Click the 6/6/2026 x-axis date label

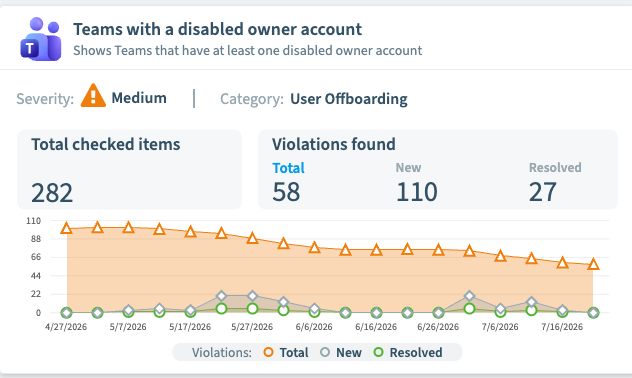tap(314, 327)
